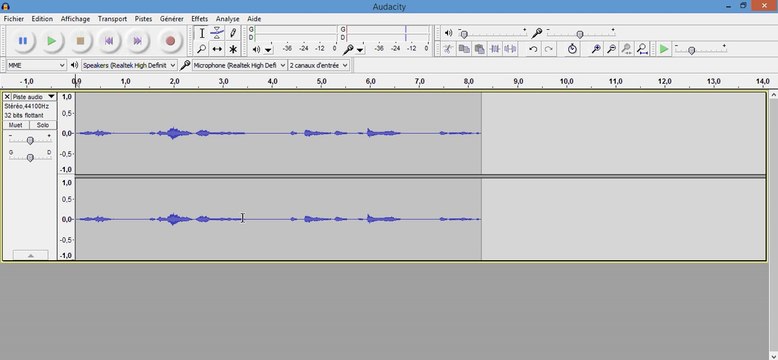
Task: Click the playback speed slider
Action: click(701, 50)
